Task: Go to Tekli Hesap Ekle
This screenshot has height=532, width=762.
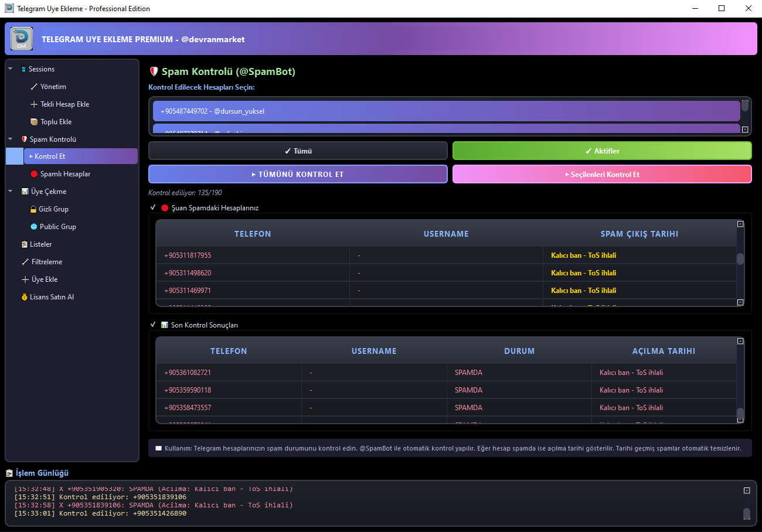Action: click(x=60, y=104)
